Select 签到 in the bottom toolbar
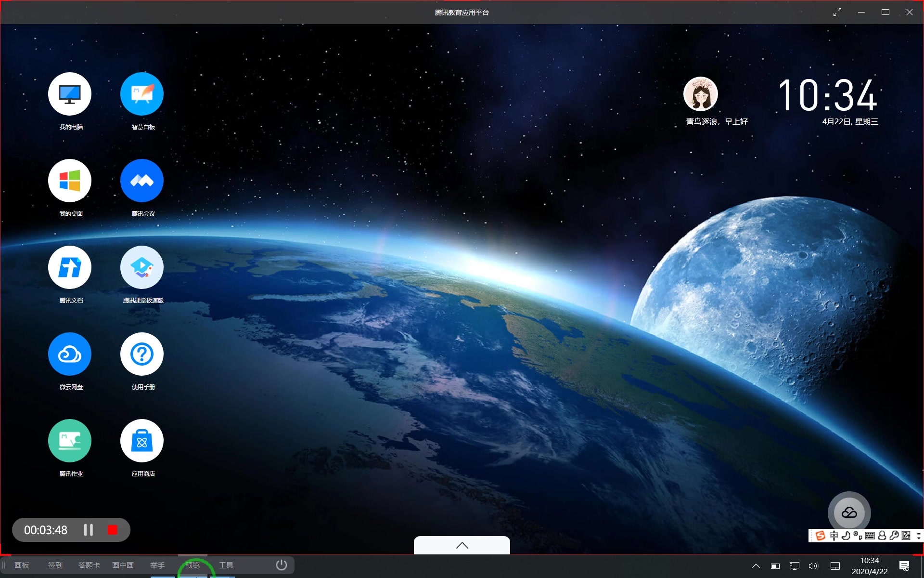Image resolution: width=924 pixels, height=578 pixels. [55, 565]
